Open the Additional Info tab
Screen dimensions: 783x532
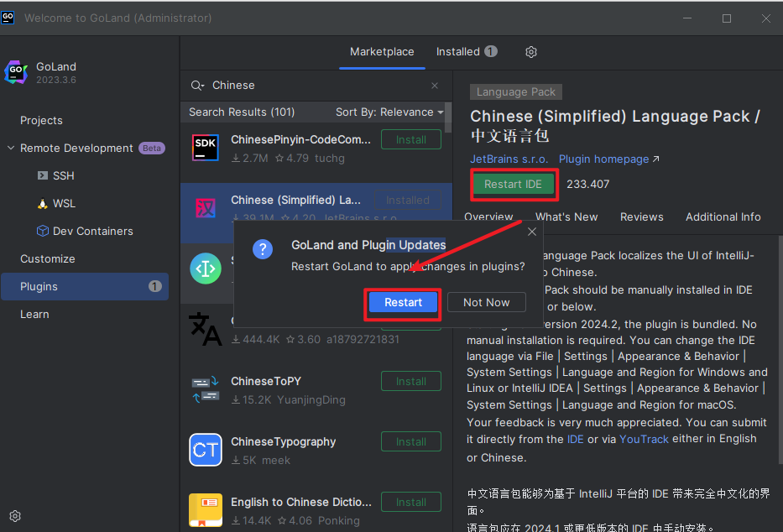(x=723, y=216)
